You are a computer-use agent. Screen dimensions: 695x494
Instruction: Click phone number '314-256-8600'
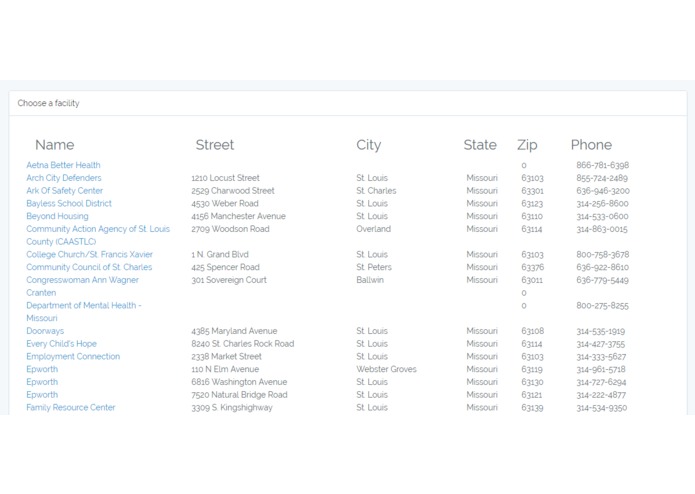coord(602,204)
